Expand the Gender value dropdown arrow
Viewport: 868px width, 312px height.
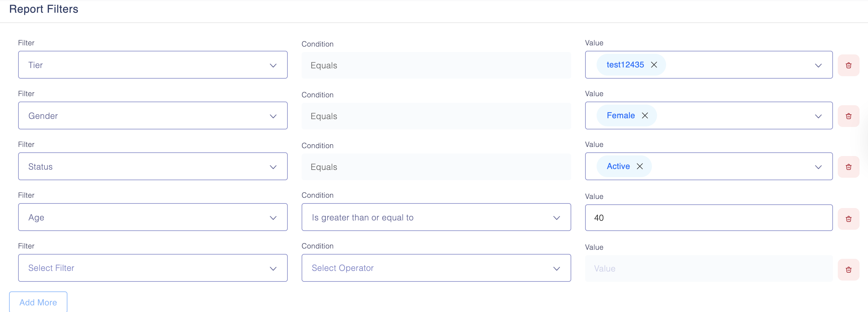(x=818, y=116)
